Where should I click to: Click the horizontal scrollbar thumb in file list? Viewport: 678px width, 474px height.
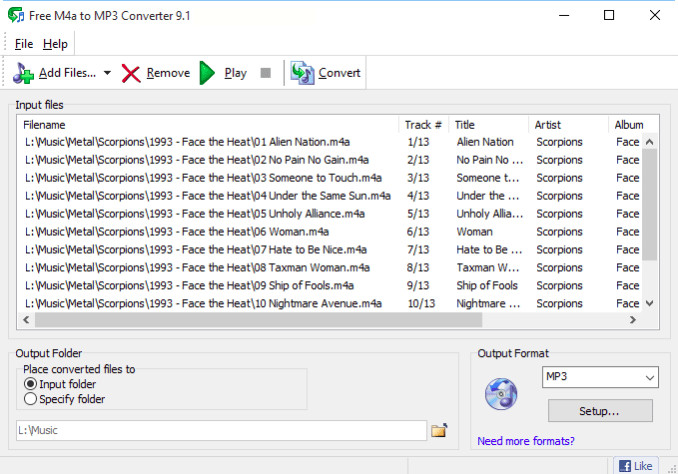tap(258, 320)
